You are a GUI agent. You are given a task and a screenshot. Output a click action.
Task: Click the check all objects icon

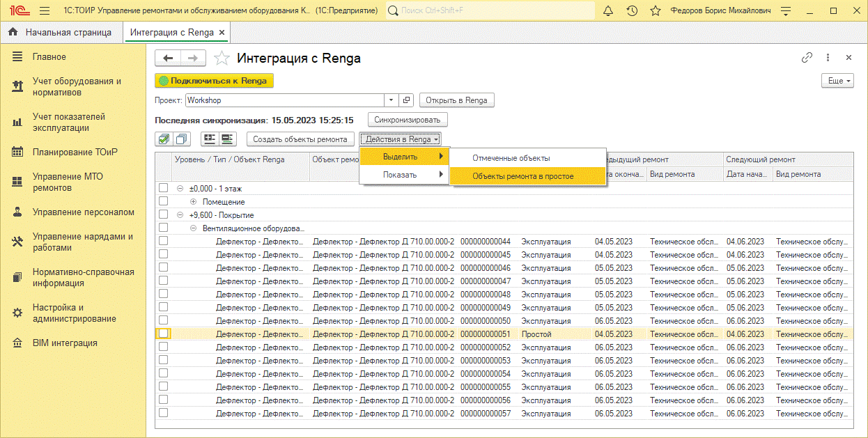pos(164,139)
